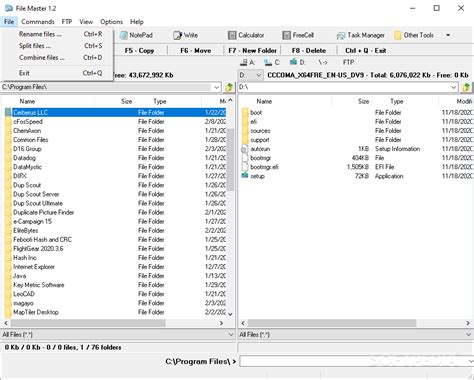474x380 pixels.
Task: Select the Java folder
Action: click(19, 276)
